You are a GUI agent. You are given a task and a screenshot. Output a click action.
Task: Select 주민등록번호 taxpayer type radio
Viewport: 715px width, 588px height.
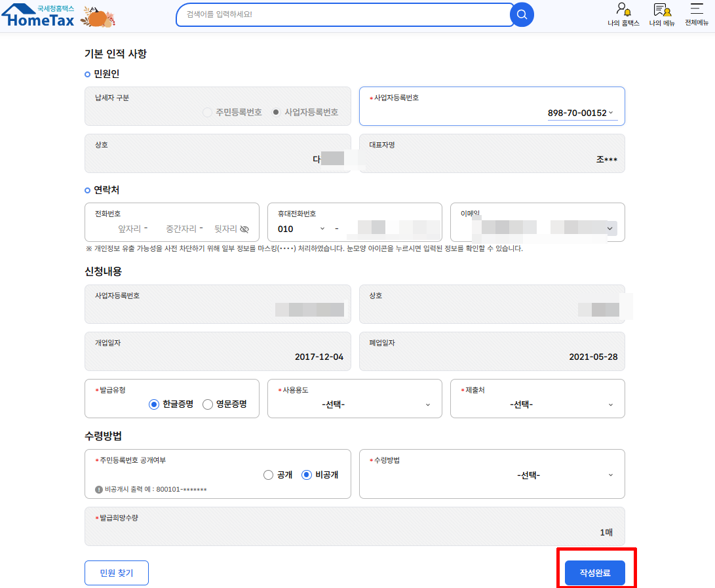pos(207,112)
